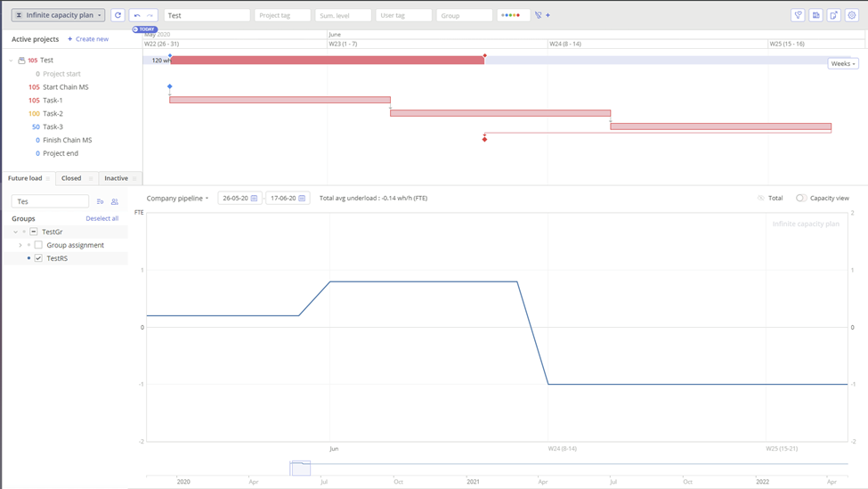
Task: Click the clear filter icon after color dots
Action: tap(539, 15)
